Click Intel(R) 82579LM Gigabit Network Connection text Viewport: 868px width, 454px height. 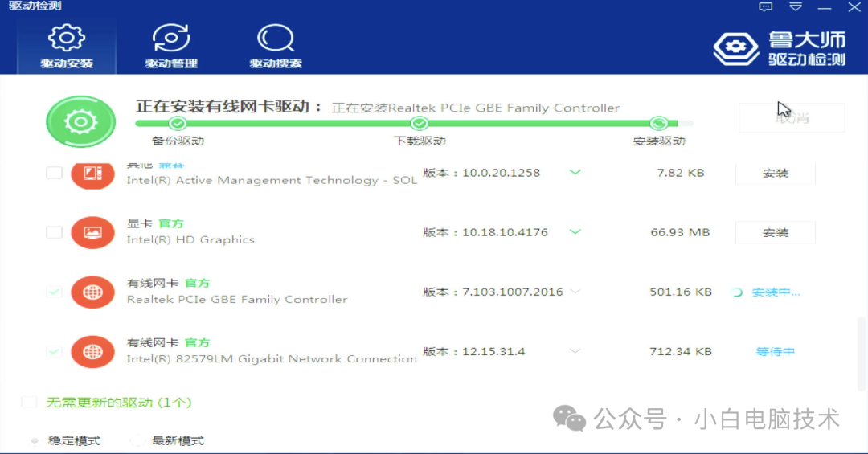272,358
